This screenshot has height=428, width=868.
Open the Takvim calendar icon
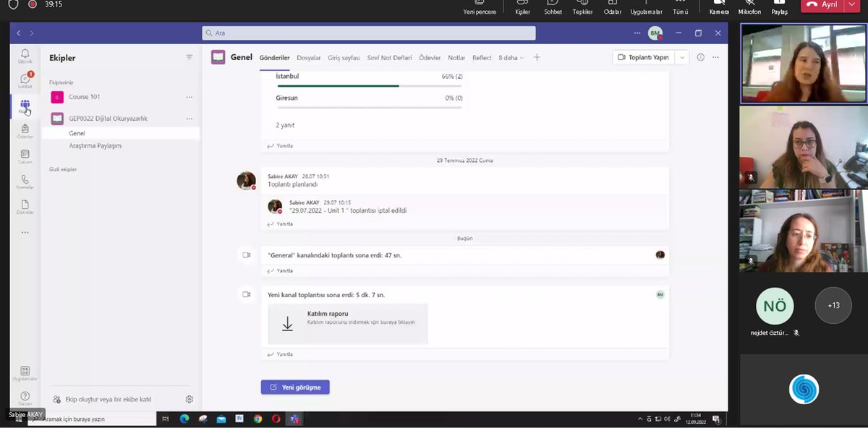tap(25, 156)
